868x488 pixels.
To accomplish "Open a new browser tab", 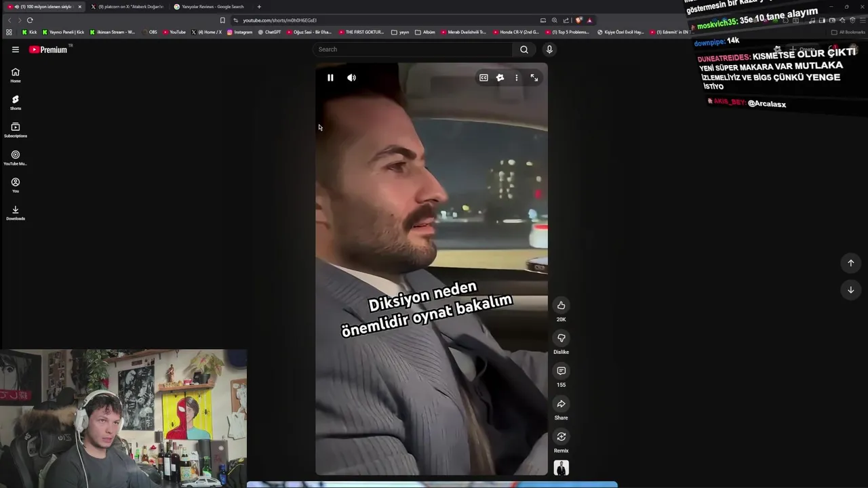I will point(259,7).
